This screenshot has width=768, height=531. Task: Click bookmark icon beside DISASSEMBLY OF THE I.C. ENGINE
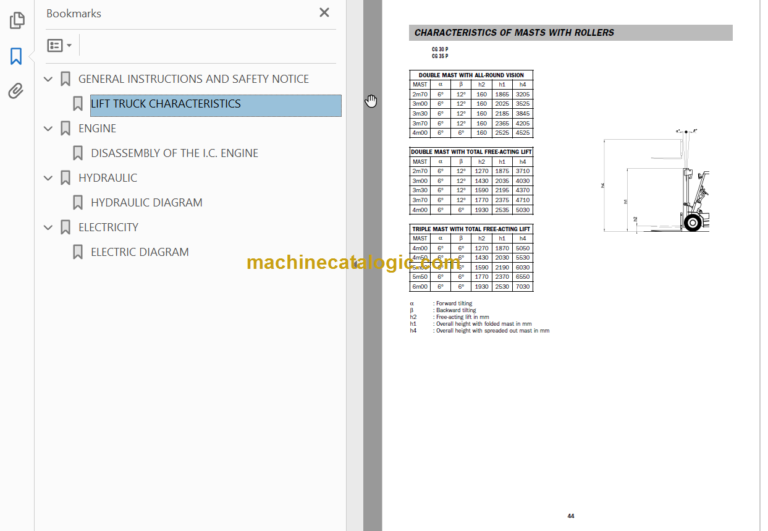click(77, 153)
